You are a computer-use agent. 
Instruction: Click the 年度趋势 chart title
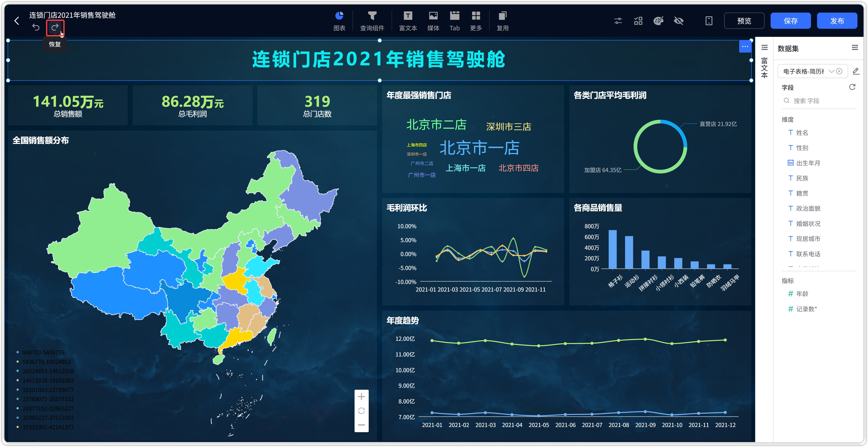pos(403,320)
